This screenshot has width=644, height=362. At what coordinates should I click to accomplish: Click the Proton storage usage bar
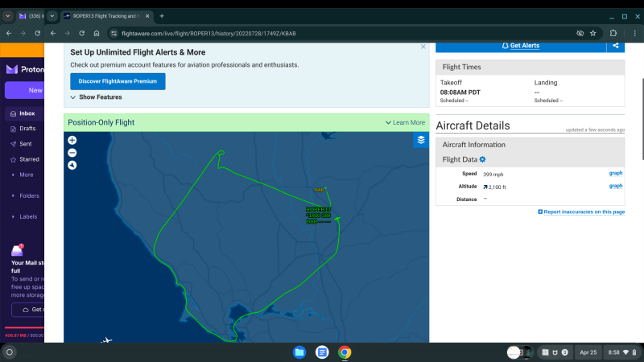click(x=24, y=327)
